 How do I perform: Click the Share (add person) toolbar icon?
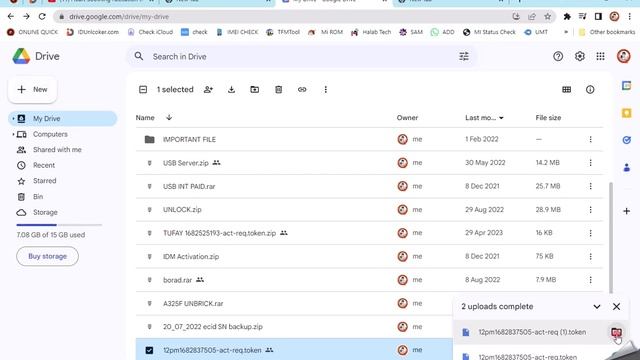pyautogui.click(x=208, y=89)
